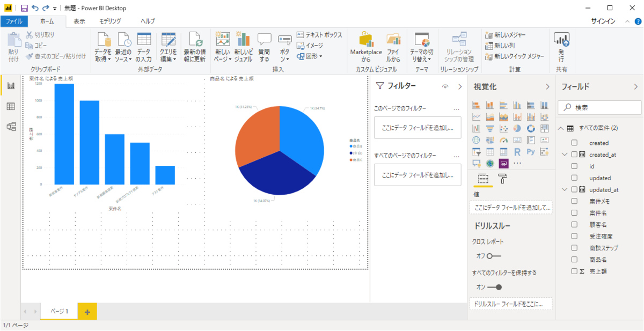Switch to the モデリング ribbon tab
644x331 pixels.
point(110,21)
